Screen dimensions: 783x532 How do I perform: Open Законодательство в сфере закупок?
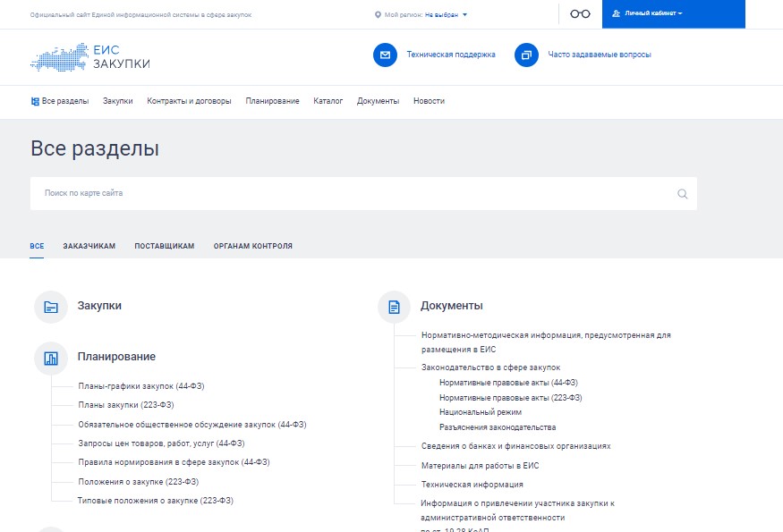click(x=491, y=367)
